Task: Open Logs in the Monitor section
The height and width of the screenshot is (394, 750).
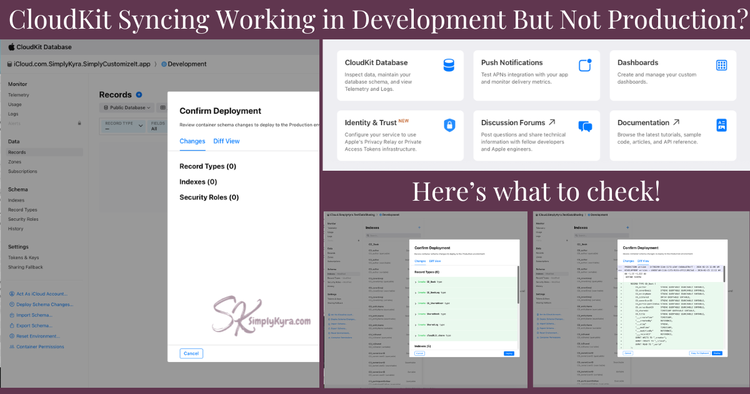Action: pyautogui.click(x=13, y=114)
